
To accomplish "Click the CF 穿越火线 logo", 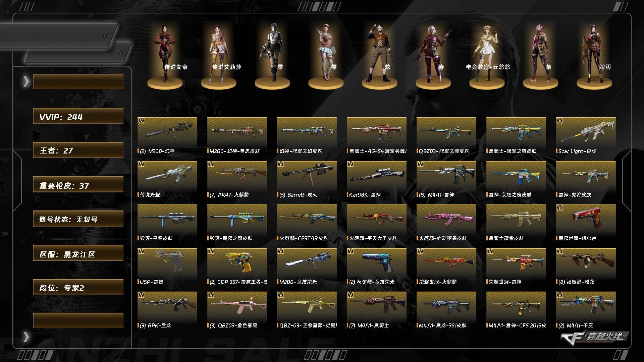I will tap(594, 336).
